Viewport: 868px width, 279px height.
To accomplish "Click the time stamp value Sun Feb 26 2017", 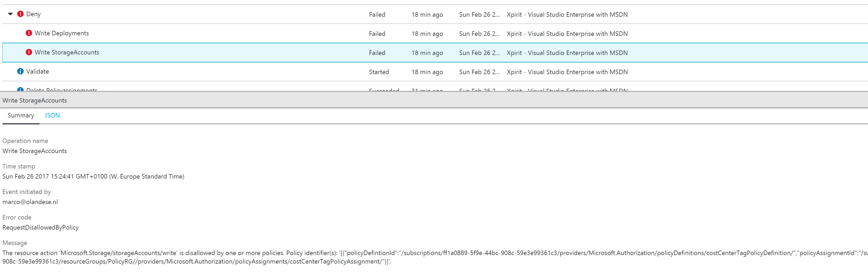I will click(93, 176).
